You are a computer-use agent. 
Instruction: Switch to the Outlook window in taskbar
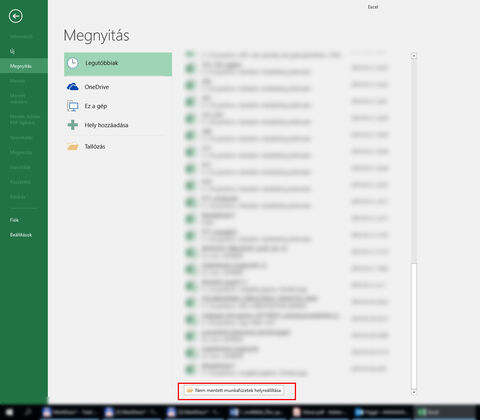[381, 412]
